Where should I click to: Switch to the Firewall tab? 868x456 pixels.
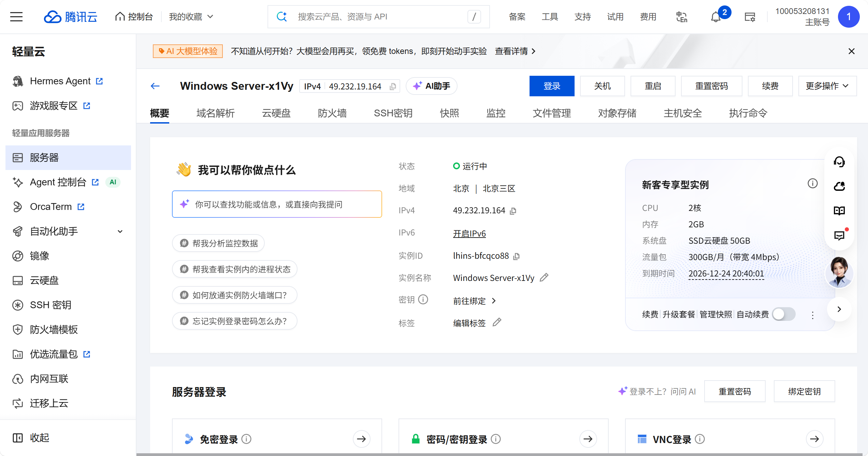(x=332, y=113)
